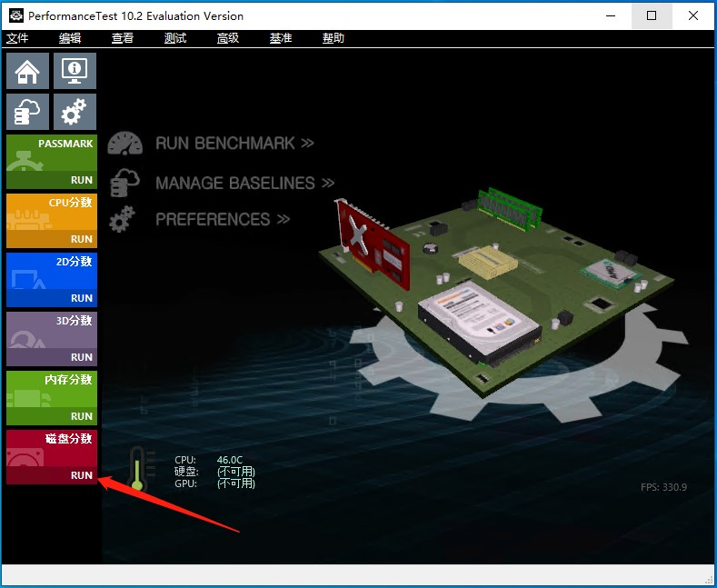Open the System Information monitor icon
The height and width of the screenshot is (588, 717).
point(75,71)
